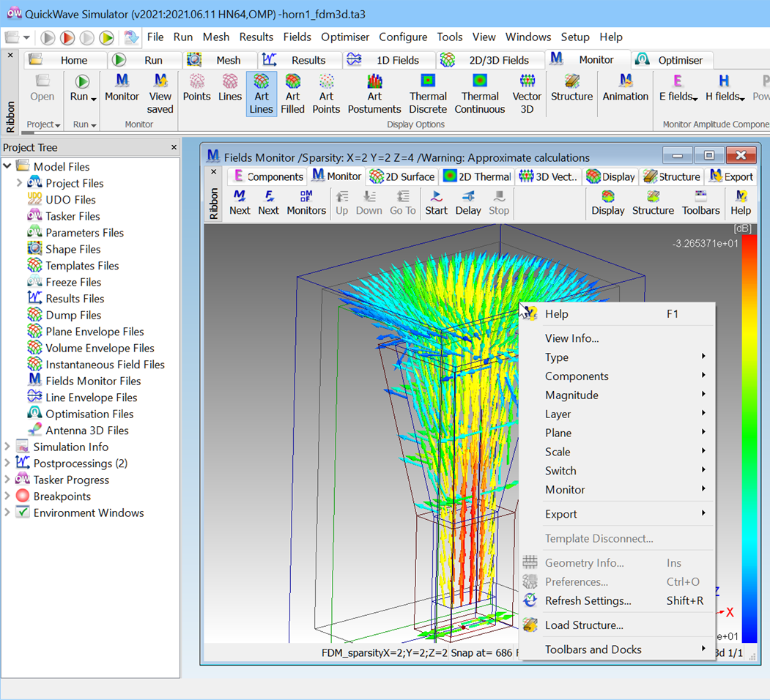Open the Run dropdown arrow
770x700 pixels.
pos(93,98)
